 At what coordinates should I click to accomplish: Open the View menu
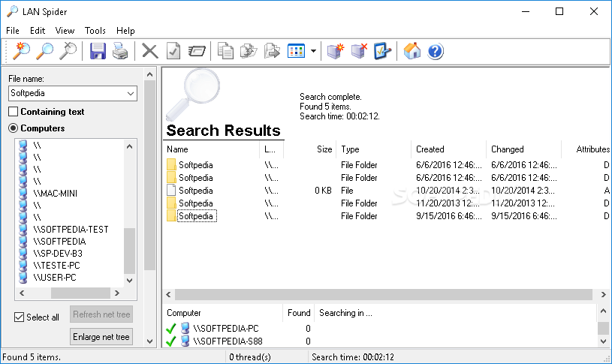65,31
